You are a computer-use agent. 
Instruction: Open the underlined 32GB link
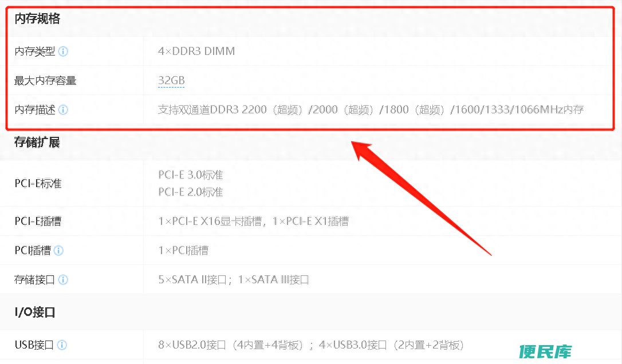pos(171,81)
